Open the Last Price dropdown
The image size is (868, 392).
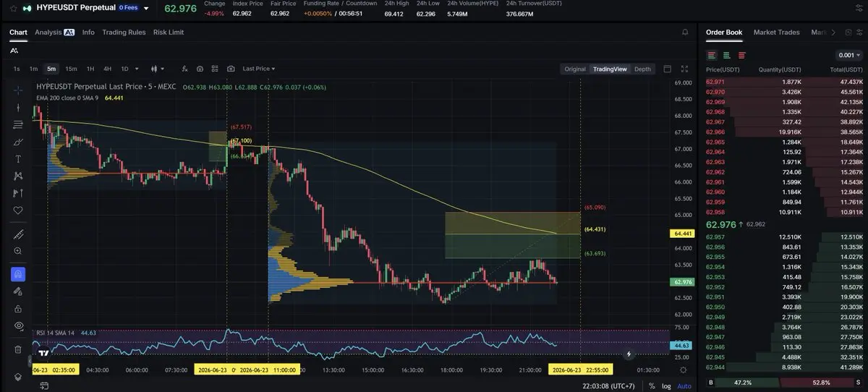tap(259, 69)
